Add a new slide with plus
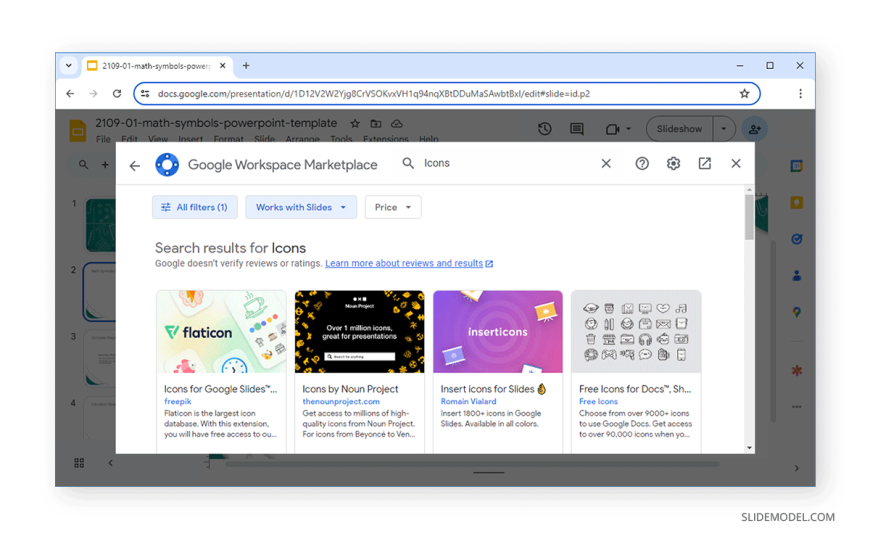The image size is (870, 539). [x=105, y=164]
